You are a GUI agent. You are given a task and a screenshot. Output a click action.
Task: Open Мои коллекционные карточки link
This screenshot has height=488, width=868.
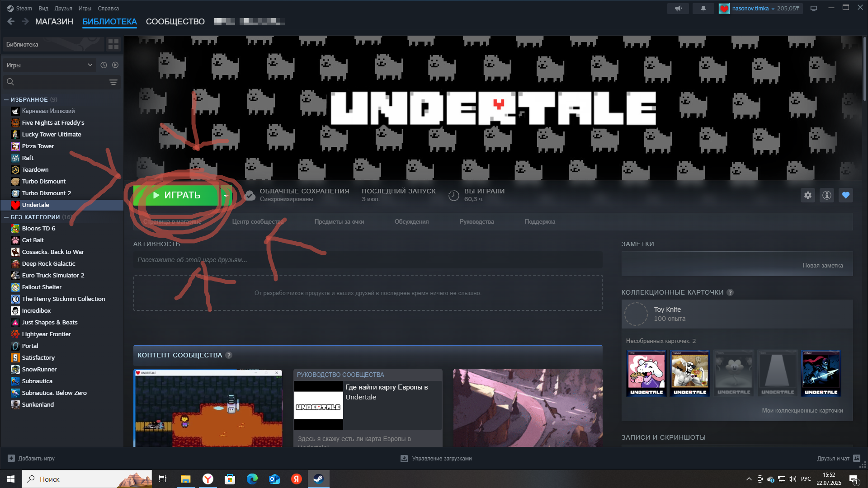pos(802,410)
